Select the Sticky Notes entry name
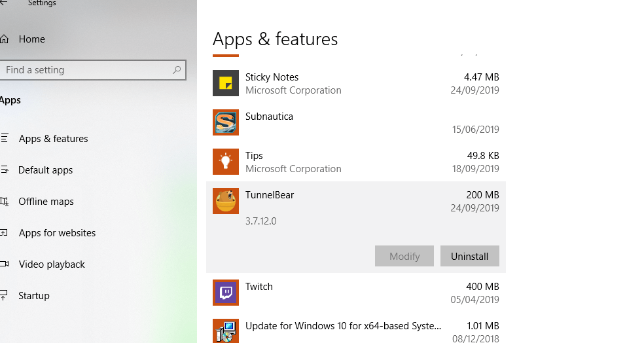This screenshot has width=644, height=343. pyautogui.click(x=272, y=77)
